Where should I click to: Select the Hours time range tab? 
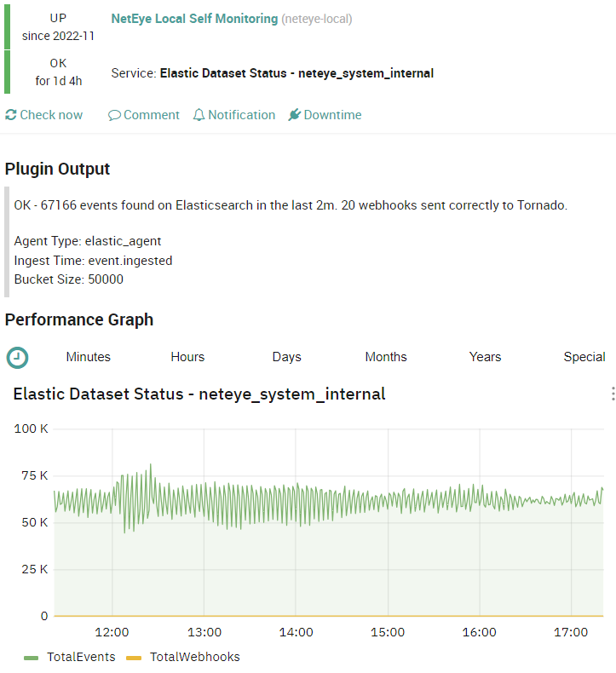[x=187, y=357]
